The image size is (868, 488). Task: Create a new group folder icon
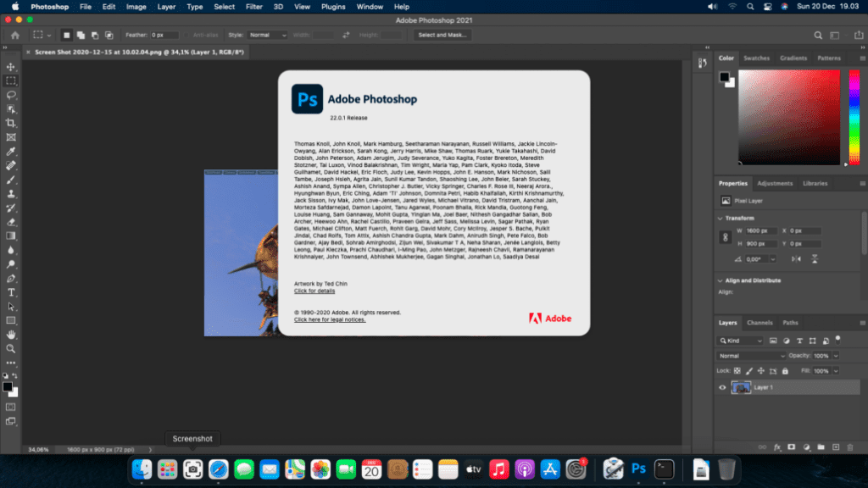821,447
